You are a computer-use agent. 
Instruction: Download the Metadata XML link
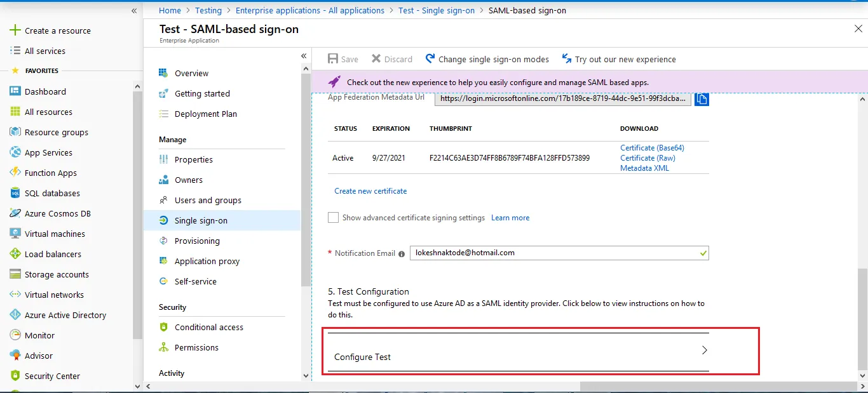[x=644, y=168]
